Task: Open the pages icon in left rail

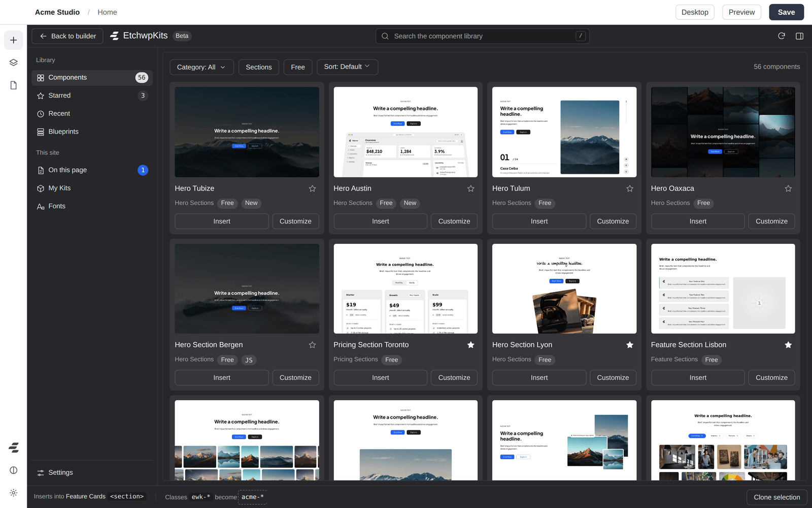Action: click(x=14, y=85)
